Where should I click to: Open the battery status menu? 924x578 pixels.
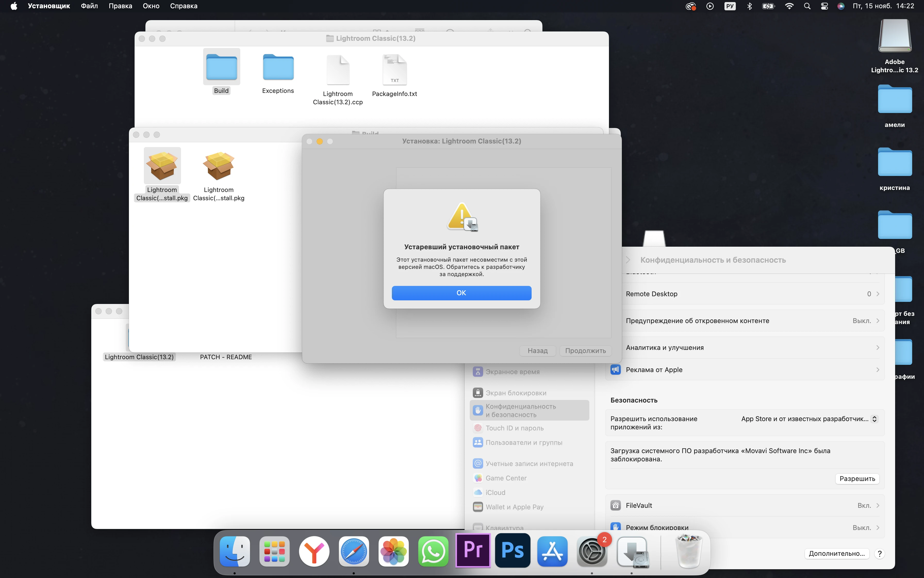[x=768, y=6]
